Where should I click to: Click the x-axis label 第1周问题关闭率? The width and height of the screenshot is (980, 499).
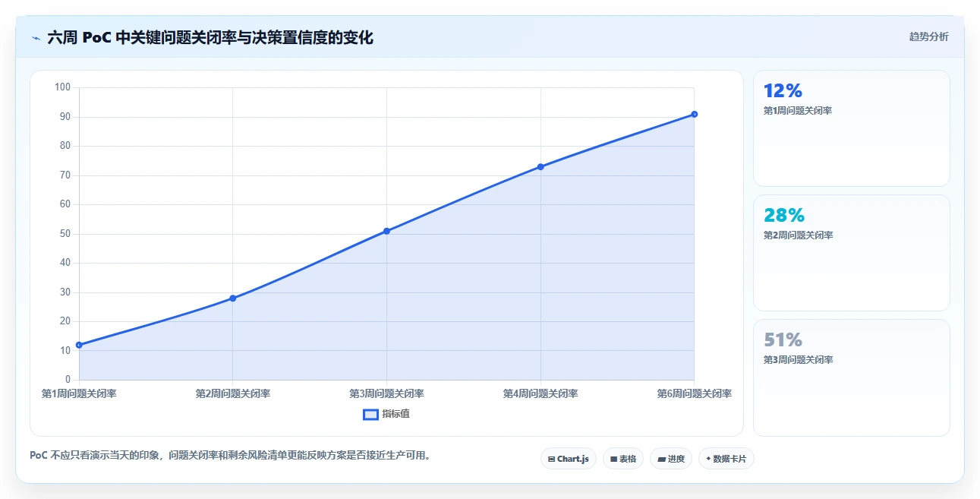[79, 393]
